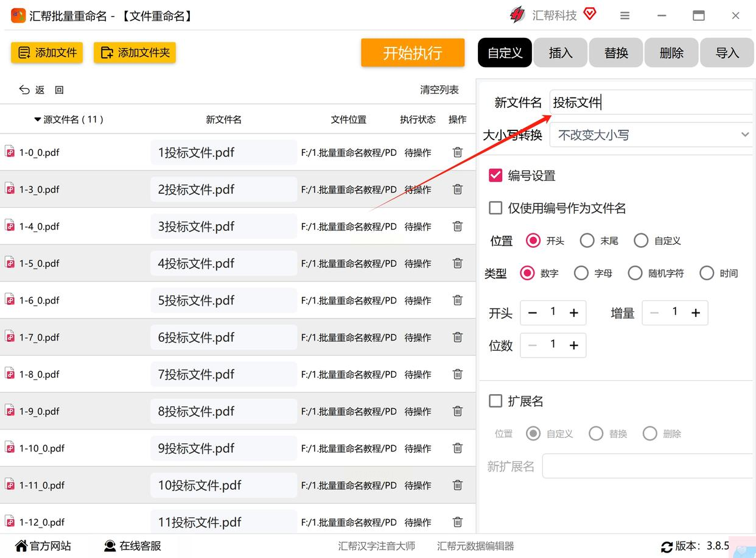Click 清空列表 to clear list
756x558 pixels.
click(x=439, y=90)
